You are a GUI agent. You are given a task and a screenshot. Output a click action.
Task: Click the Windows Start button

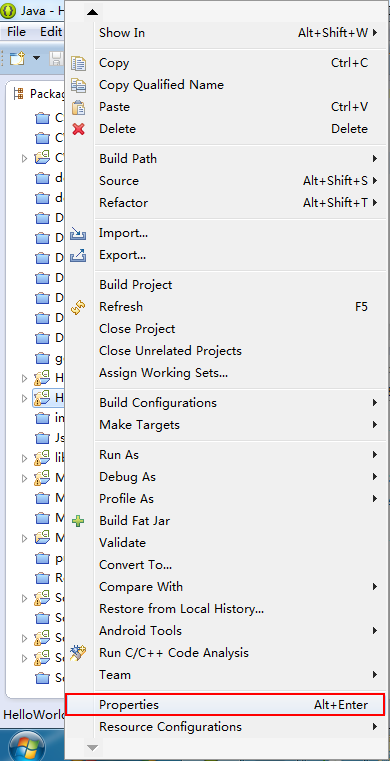[27, 747]
